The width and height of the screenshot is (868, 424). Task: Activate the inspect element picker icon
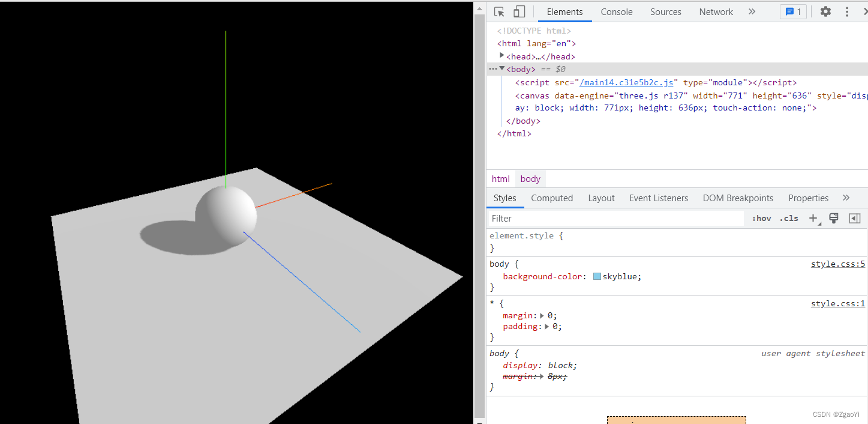(x=499, y=12)
